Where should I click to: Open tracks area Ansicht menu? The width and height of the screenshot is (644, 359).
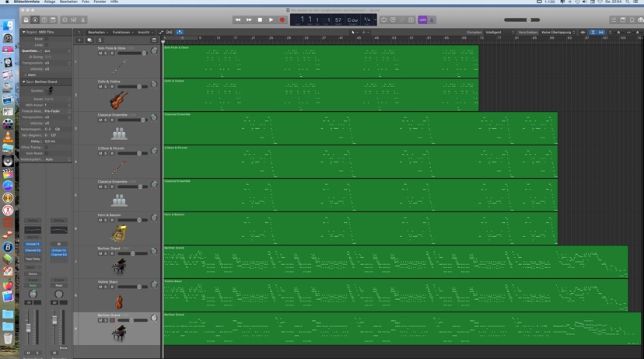pyautogui.click(x=145, y=32)
